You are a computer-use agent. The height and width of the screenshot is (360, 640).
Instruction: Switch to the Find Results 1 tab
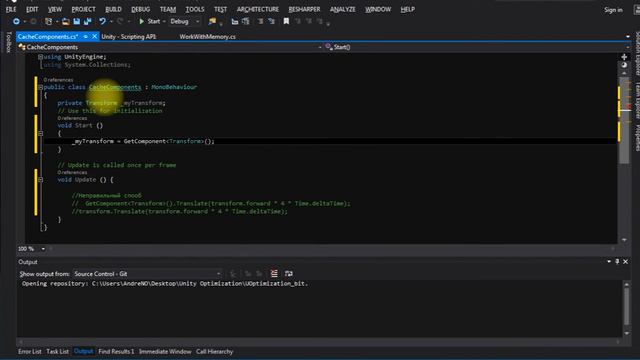tap(116, 351)
